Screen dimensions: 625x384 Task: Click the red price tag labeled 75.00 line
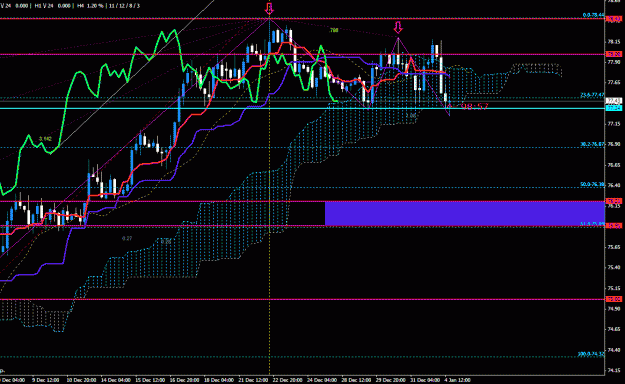click(x=613, y=299)
